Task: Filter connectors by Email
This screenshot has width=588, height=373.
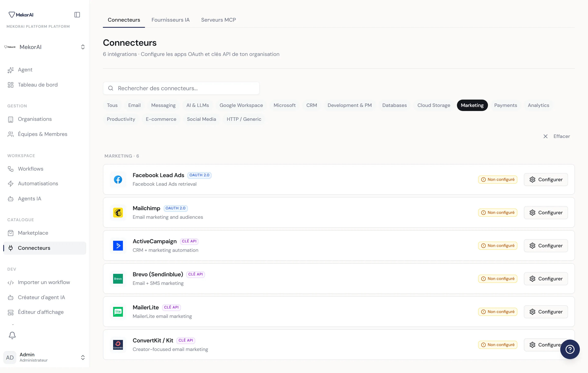Action: [x=134, y=105]
